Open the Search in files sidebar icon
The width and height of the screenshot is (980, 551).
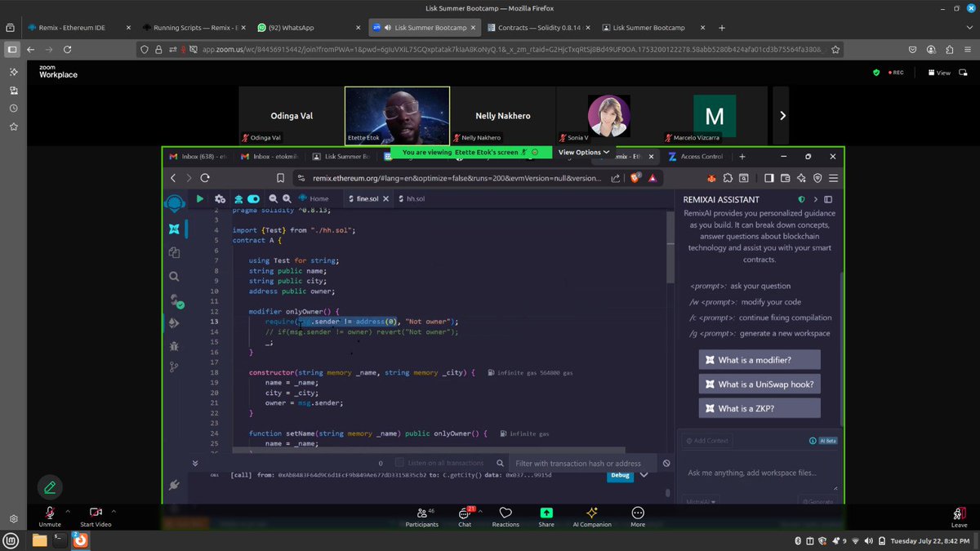[174, 277]
